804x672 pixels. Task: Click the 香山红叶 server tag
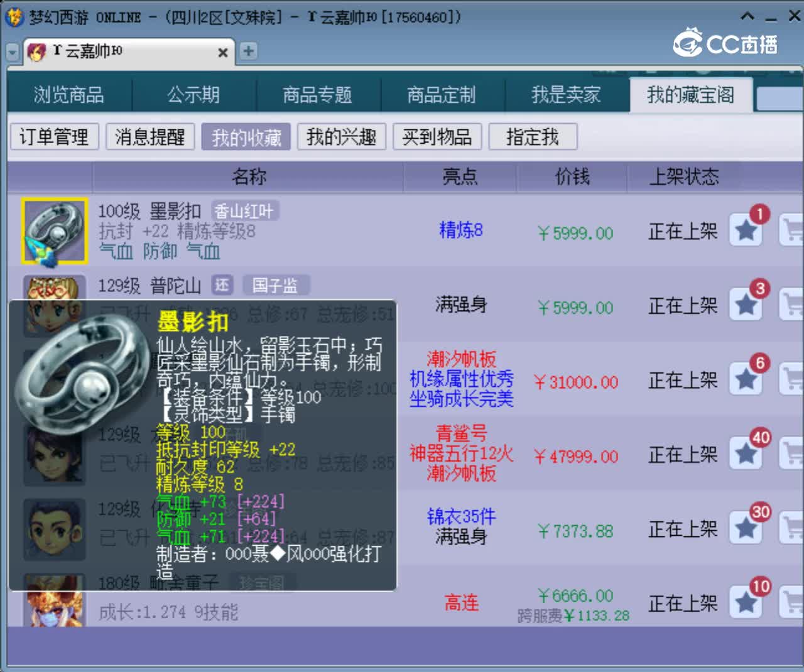(244, 211)
